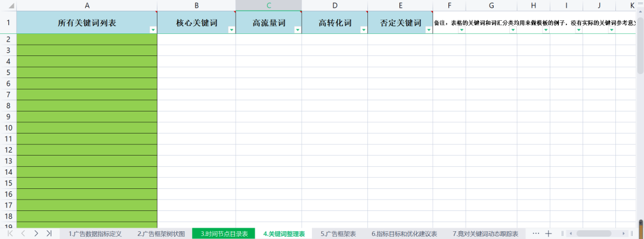
Task: Select column I header
Action: coord(566,5)
